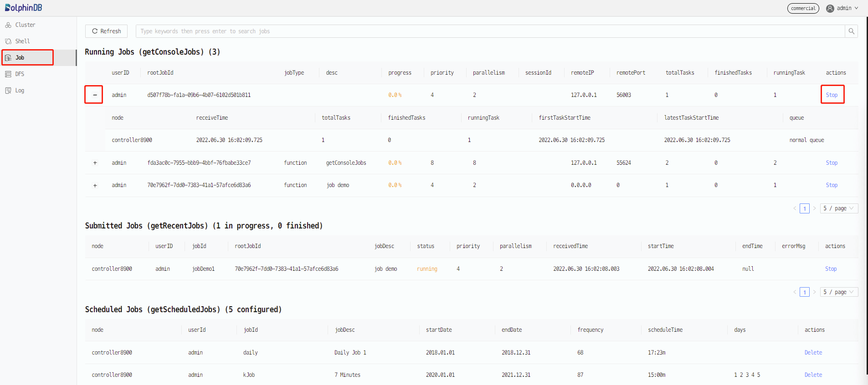Image resolution: width=868 pixels, height=385 pixels.
Task: Click the DolphinDB logo
Action: (x=23, y=8)
